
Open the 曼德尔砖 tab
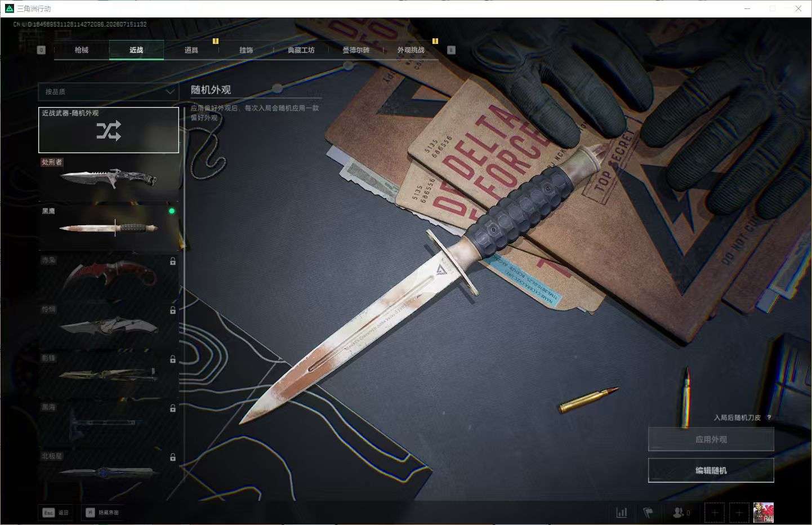pos(356,50)
